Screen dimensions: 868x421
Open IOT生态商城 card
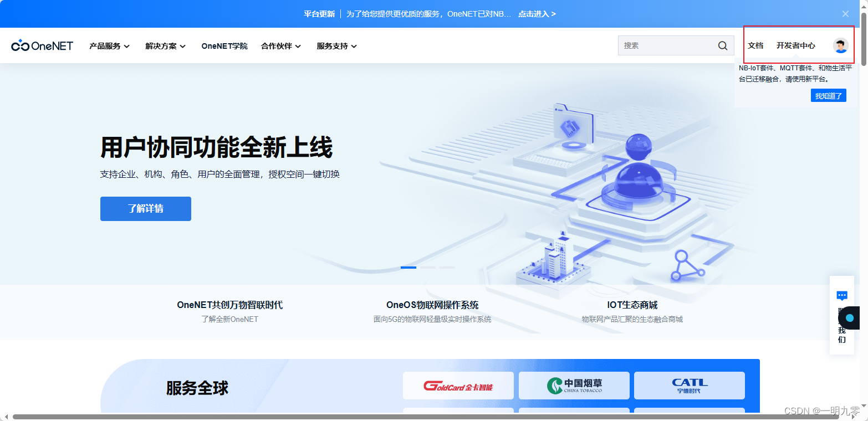[x=632, y=311]
